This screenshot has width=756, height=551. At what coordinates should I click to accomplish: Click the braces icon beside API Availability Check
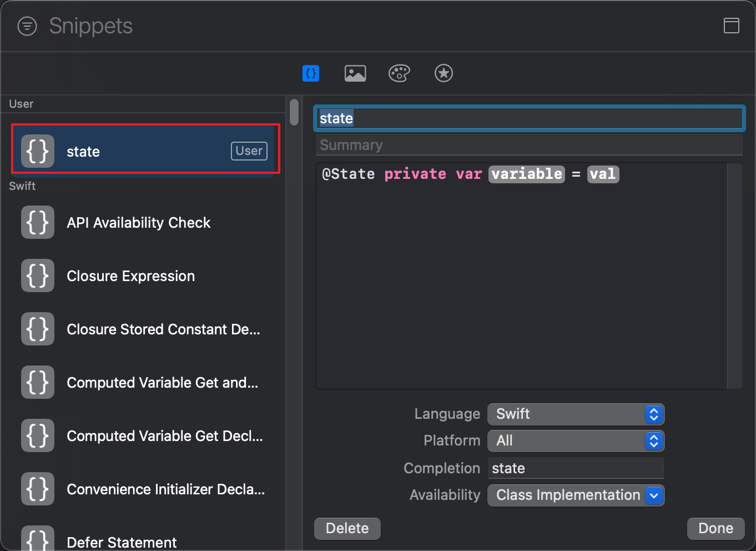(37, 222)
